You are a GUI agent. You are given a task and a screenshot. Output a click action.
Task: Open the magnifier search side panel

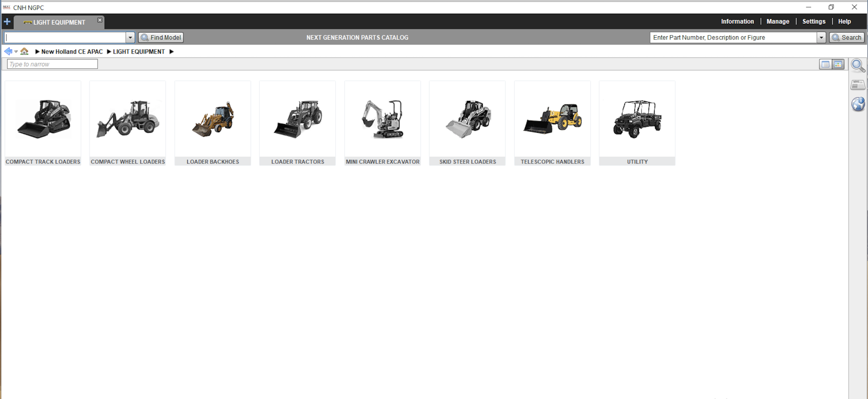pos(858,65)
